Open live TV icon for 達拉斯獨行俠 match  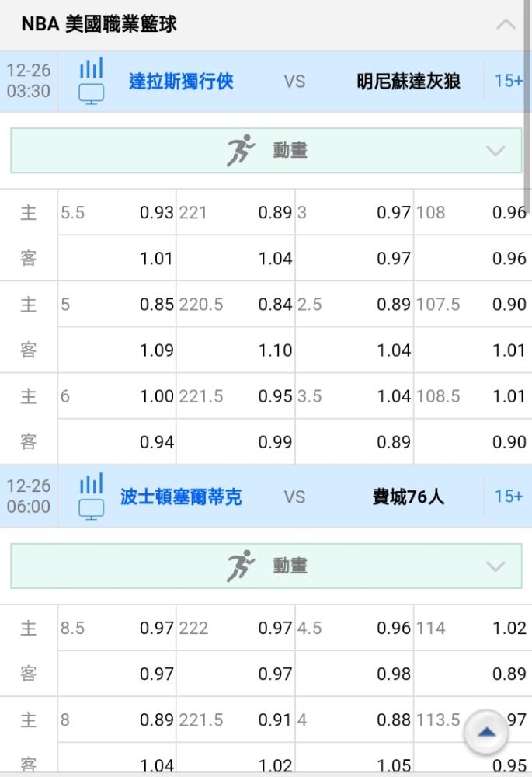coord(92,94)
